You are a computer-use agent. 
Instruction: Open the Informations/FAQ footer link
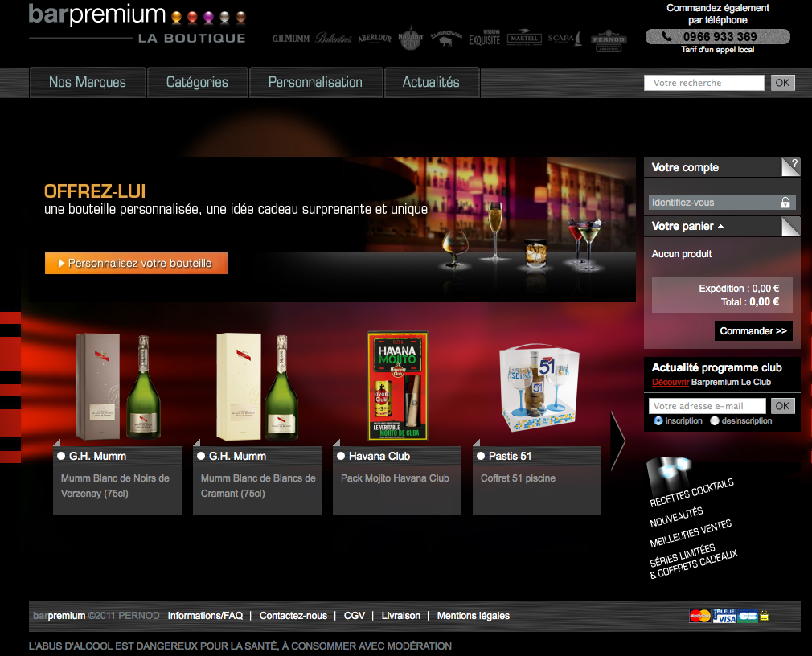coord(205,616)
